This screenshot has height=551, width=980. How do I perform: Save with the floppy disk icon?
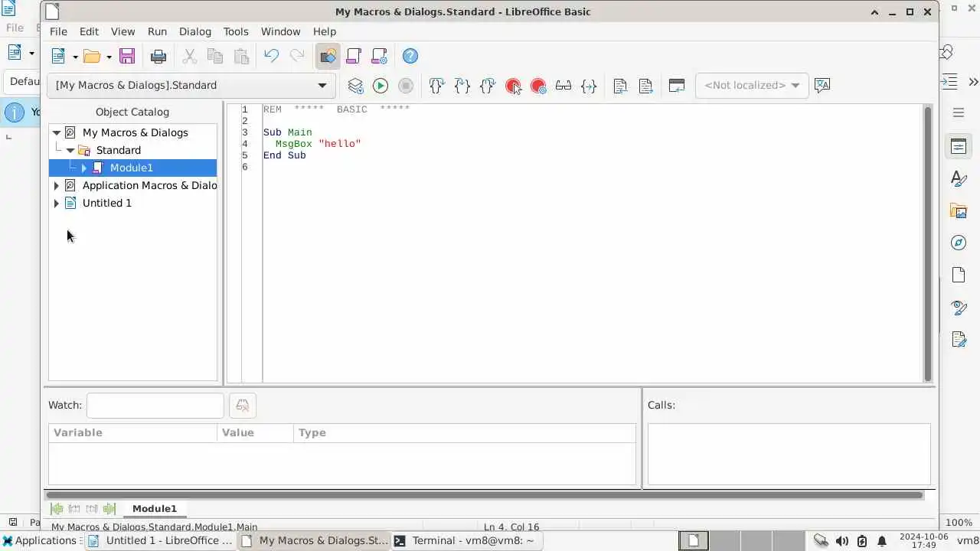[x=127, y=56]
